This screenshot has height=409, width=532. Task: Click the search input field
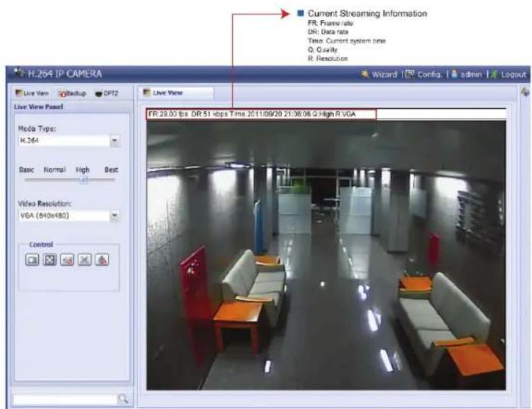(x=64, y=399)
